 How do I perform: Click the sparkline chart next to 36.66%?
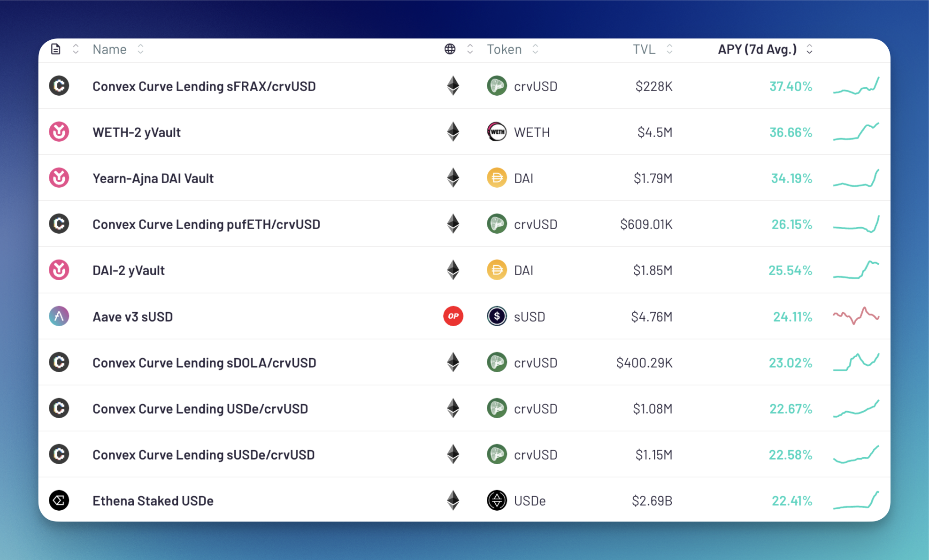[856, 131]
